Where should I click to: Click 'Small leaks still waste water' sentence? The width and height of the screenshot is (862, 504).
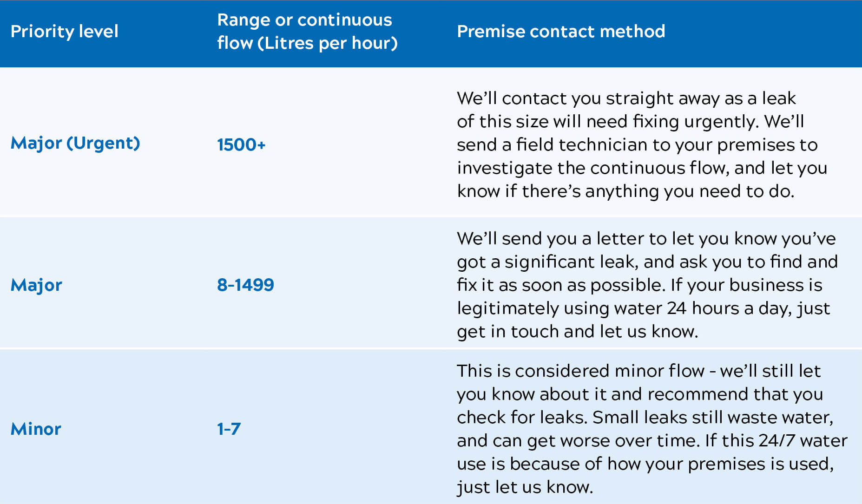click(x=712, y=418)
